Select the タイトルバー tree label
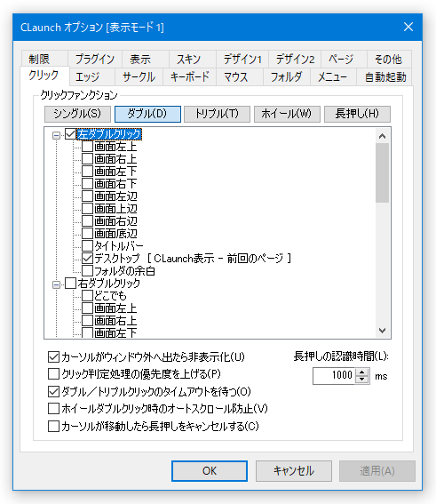 tap(119, 246)
